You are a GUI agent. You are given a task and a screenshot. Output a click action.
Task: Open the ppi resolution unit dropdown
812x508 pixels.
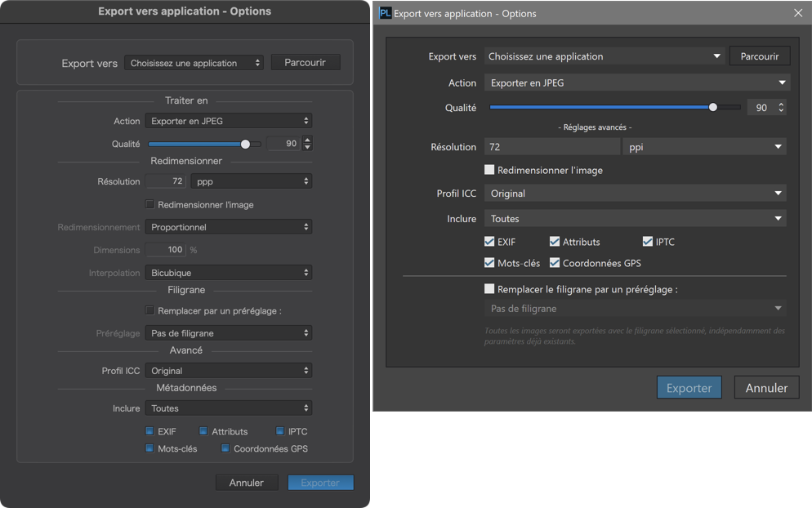click(x=704, y=146)
